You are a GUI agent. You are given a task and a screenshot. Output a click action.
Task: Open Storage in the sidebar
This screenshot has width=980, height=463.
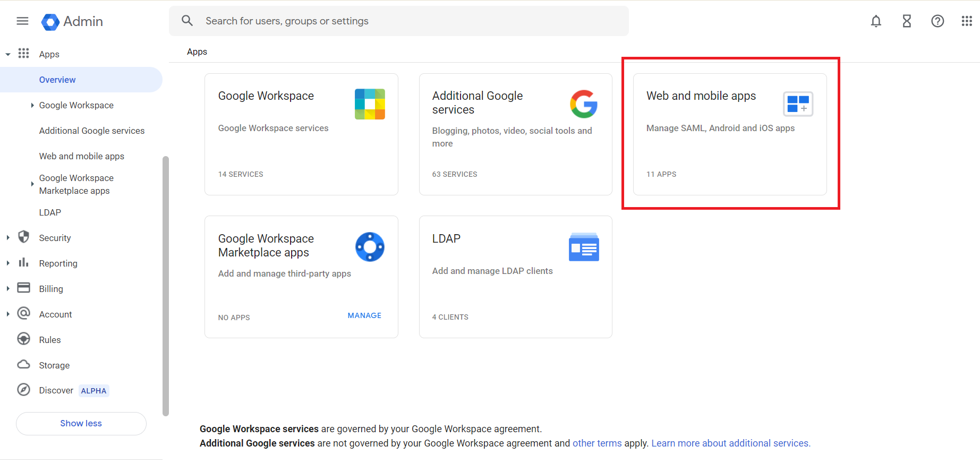[54, 365]
